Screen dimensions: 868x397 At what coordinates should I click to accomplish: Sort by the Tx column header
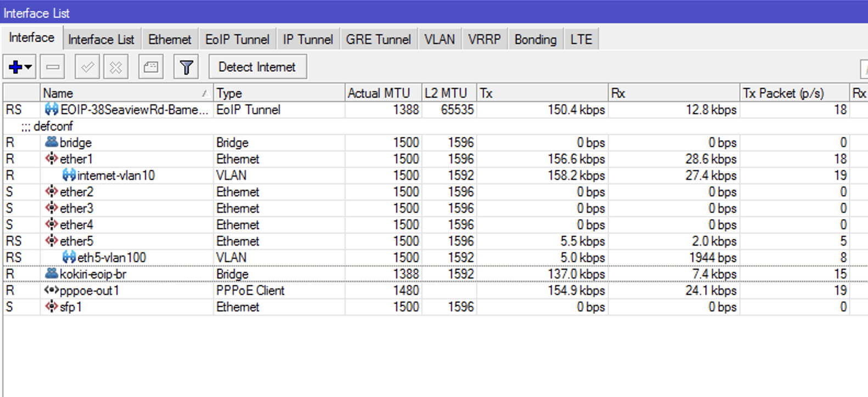542,93
